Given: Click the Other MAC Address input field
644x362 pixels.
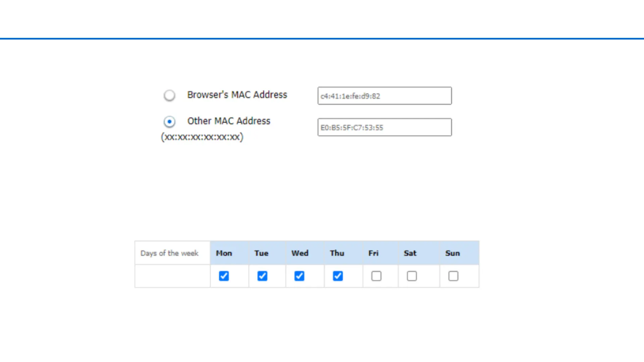Looking at the screenshot, I should (384, 127).
